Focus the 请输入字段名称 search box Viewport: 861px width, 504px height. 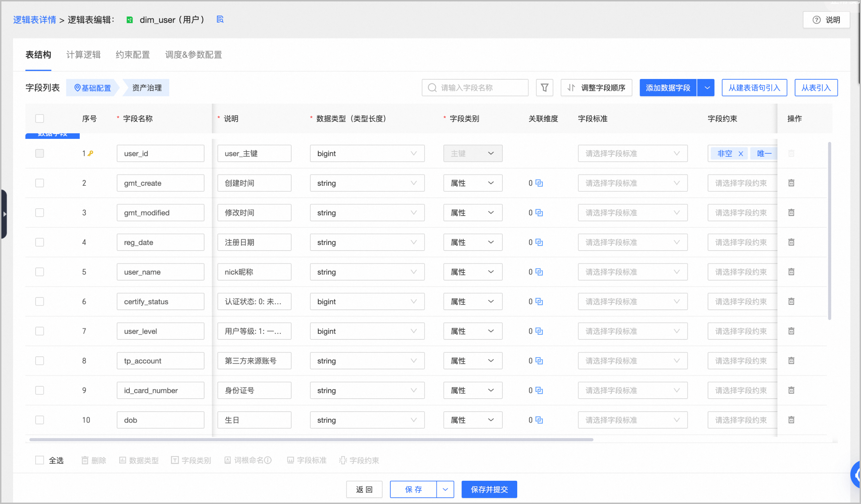point(475,87)
